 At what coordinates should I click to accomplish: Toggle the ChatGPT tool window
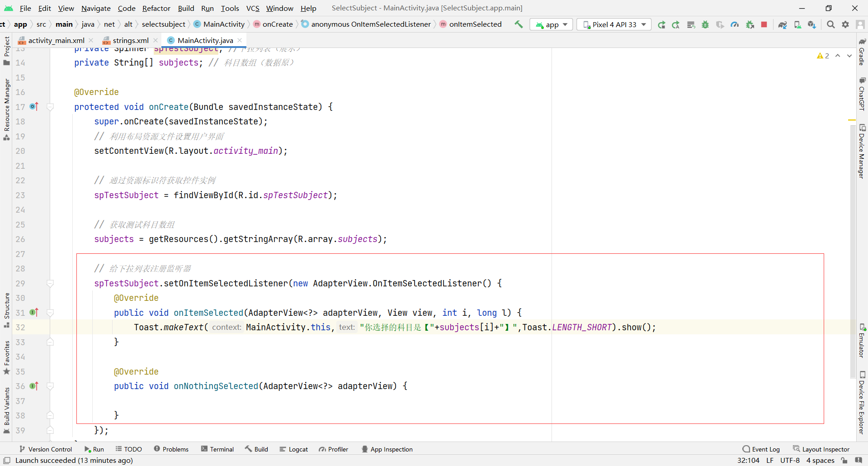pyautogui.click(x=862, y=94)
